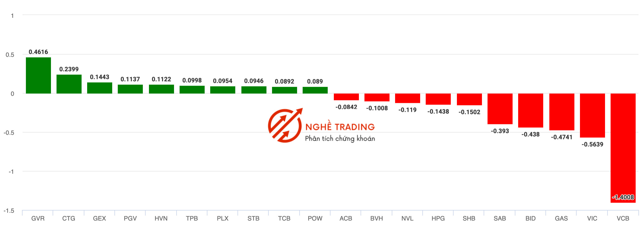644x225 pixels.
Task: Click the CTG axis label
Action: coord(69,219)
